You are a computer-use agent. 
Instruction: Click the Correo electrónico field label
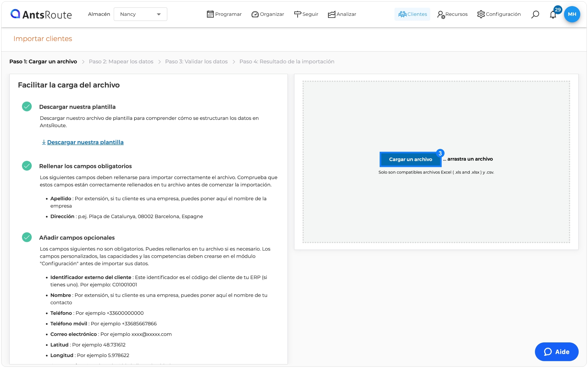(x=74, y=334)
